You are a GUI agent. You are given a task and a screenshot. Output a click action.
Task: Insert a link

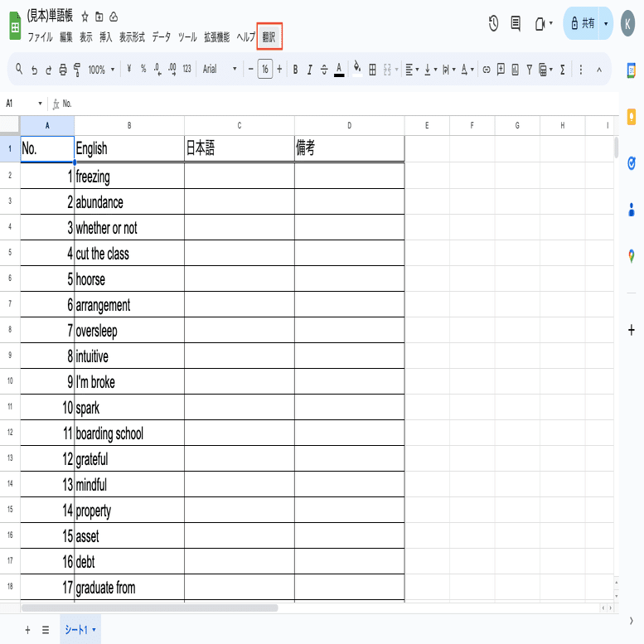pos(487,70)
